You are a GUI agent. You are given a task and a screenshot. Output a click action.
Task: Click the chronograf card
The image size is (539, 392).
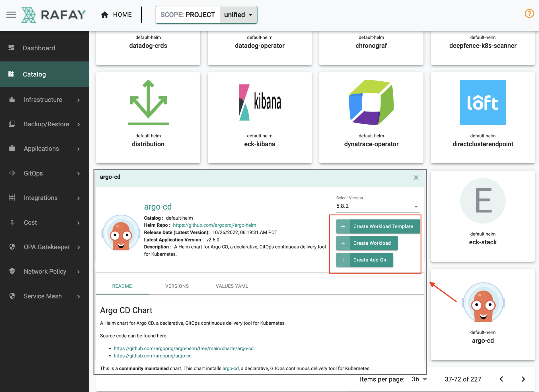[371, 48]
